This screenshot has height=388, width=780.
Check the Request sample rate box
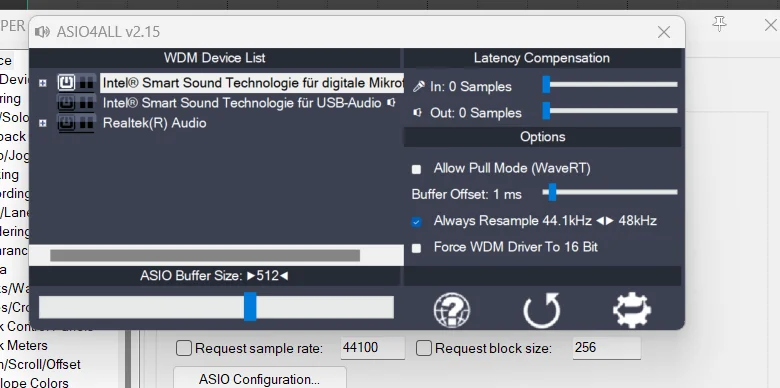click(x=184, y=349)
